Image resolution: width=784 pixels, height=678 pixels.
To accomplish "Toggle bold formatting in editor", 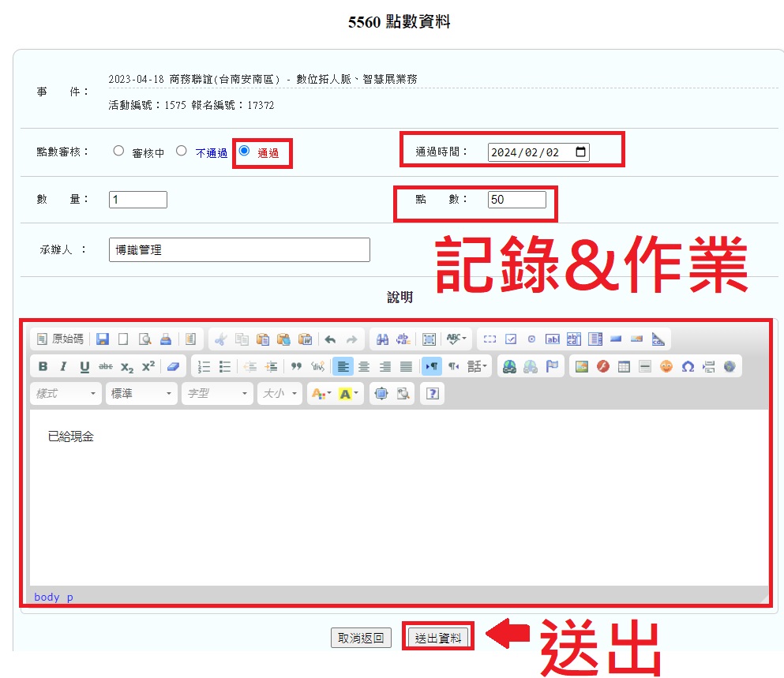I will [x=43, y=366].
